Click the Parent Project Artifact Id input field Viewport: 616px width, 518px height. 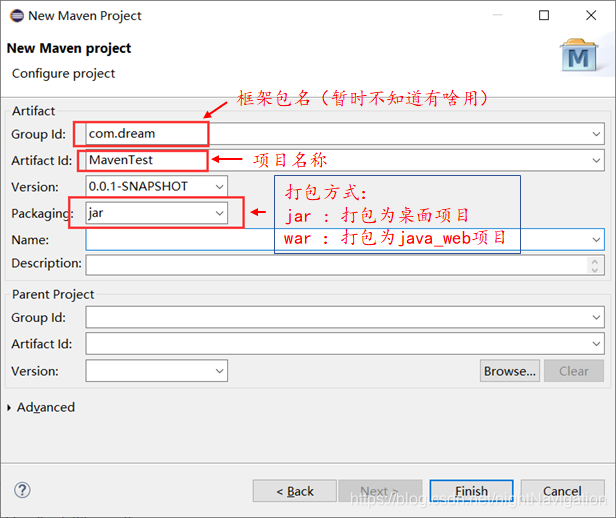[x=345, y=344]
